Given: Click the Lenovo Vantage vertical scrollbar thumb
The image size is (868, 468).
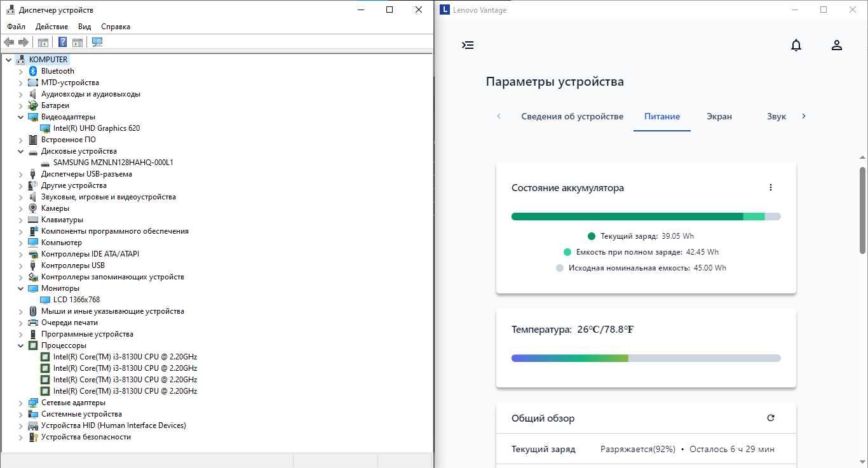Looking at the screenshot, I should [x=862, y=210].
